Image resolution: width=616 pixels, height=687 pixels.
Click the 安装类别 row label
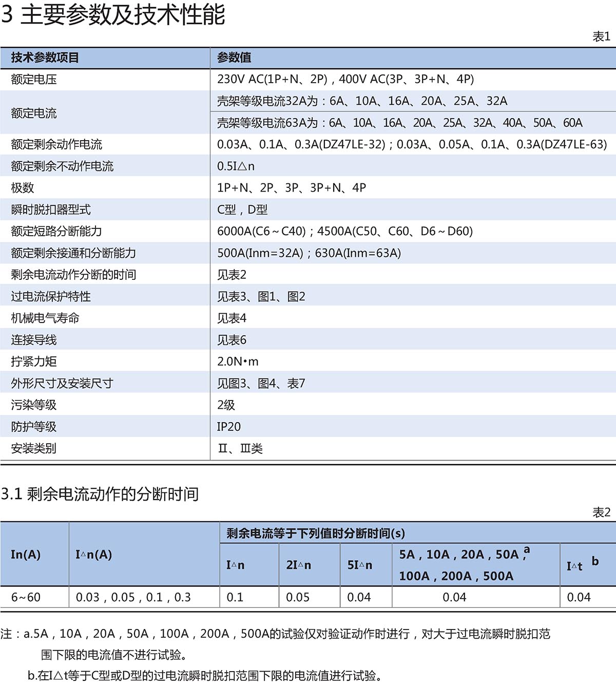coord(34,449)
